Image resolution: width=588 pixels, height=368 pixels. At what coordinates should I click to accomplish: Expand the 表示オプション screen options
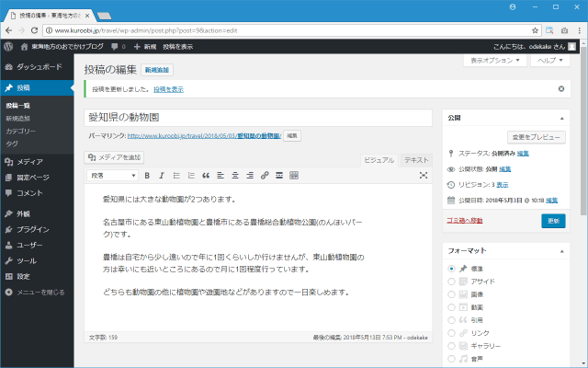click(x=497, y=60)
